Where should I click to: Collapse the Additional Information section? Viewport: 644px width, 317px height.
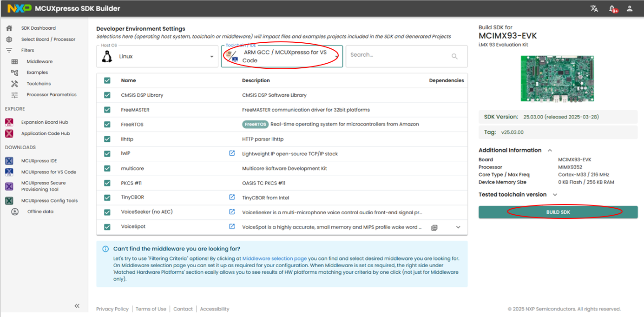(550, 150)
